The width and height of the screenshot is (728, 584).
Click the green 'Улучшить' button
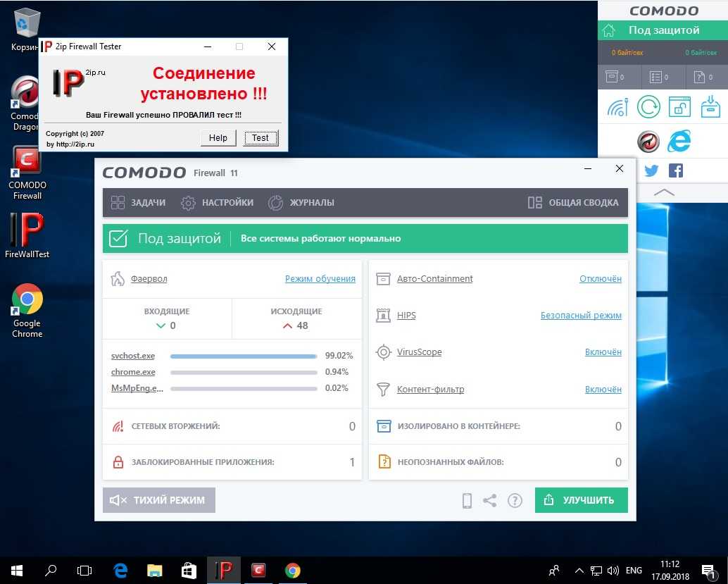(581, 500)
